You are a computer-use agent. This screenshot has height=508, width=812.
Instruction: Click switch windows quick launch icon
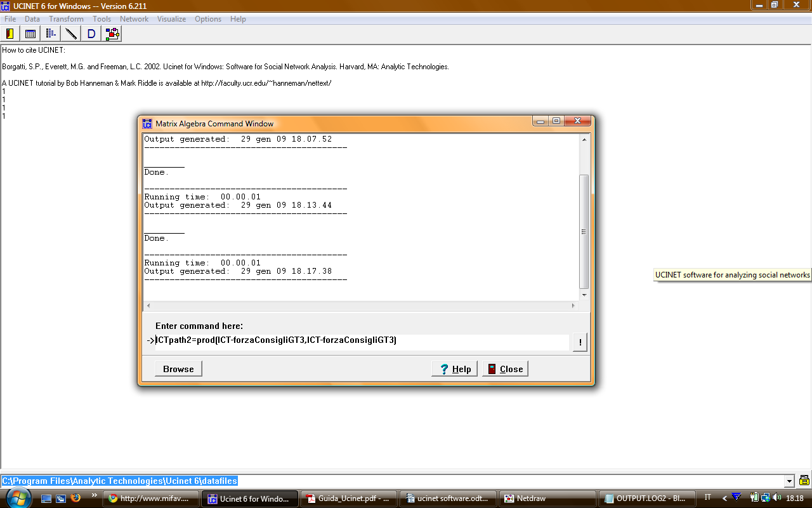(61, 498)
